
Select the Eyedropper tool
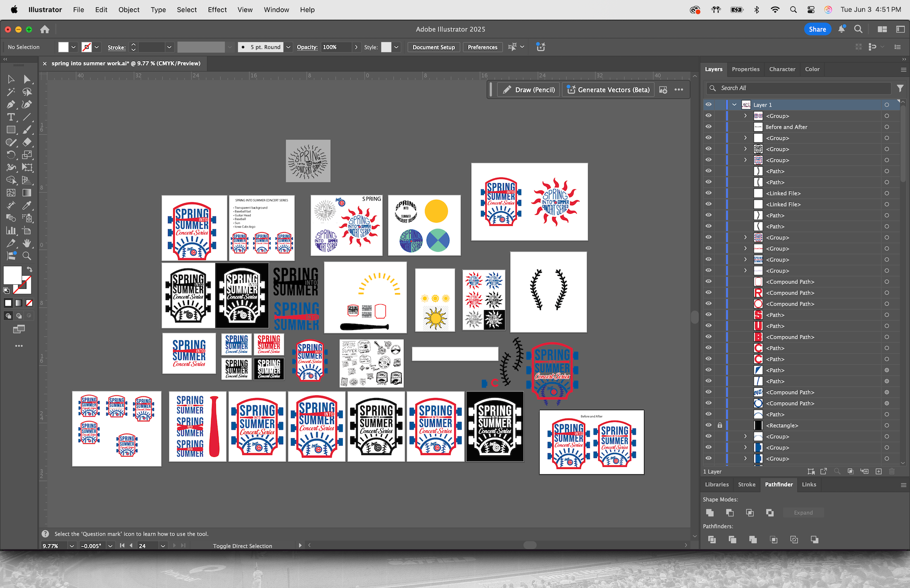pos(27,206)
